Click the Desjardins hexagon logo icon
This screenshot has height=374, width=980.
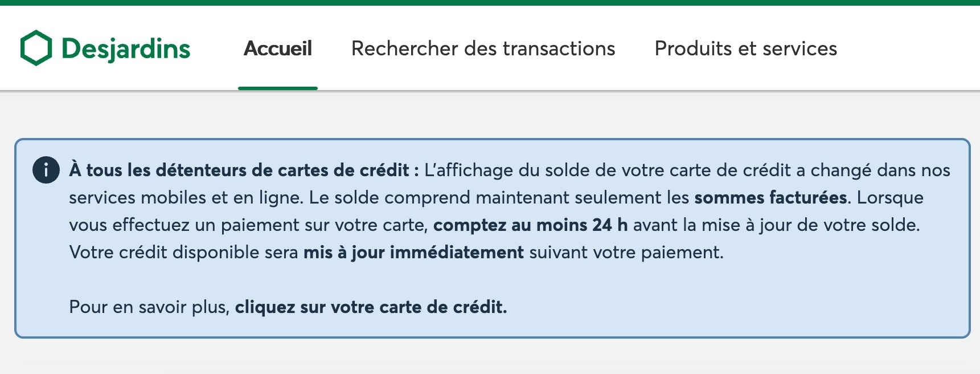35,48
